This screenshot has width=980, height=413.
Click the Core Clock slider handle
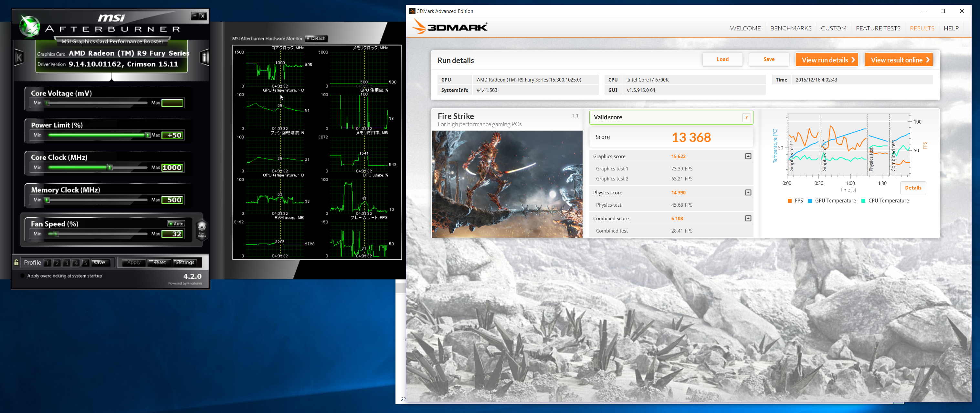click(x=110, y=168)
